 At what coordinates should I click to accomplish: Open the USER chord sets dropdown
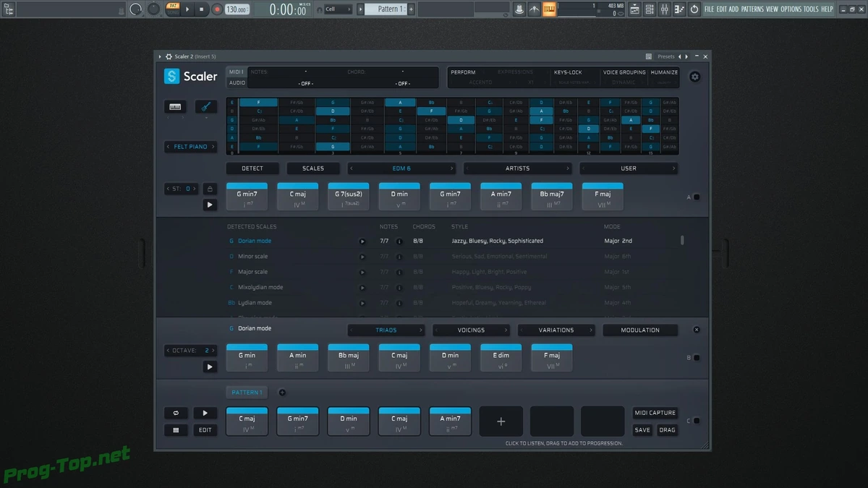click(629, 168)
